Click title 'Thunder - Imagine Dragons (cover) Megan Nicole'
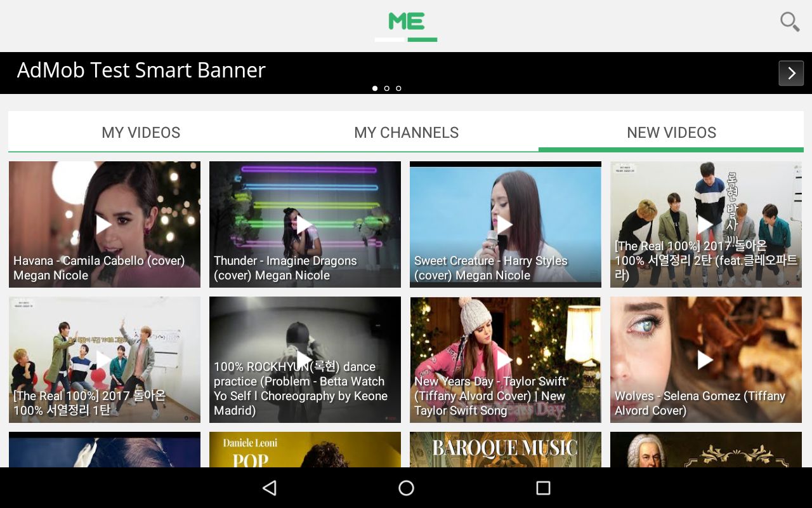 pyautogui.click(x=285, y=268)
